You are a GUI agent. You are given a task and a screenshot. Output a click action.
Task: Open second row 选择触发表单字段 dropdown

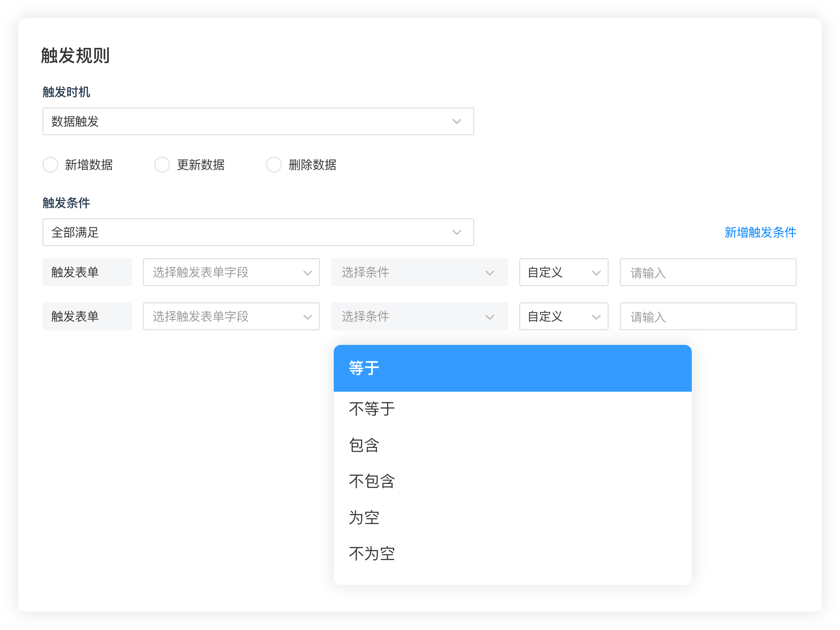[231, 316]
